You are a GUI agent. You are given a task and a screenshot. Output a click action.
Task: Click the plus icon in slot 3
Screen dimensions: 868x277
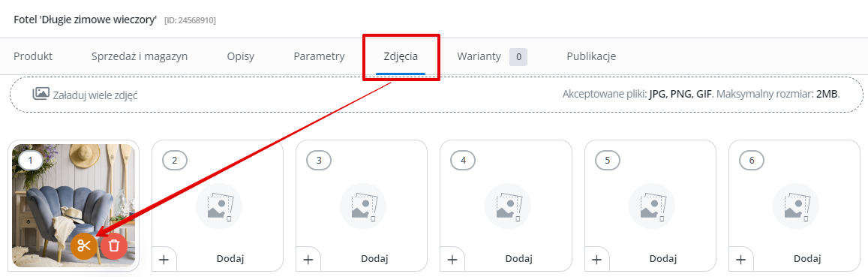click(x=308, y=259)
